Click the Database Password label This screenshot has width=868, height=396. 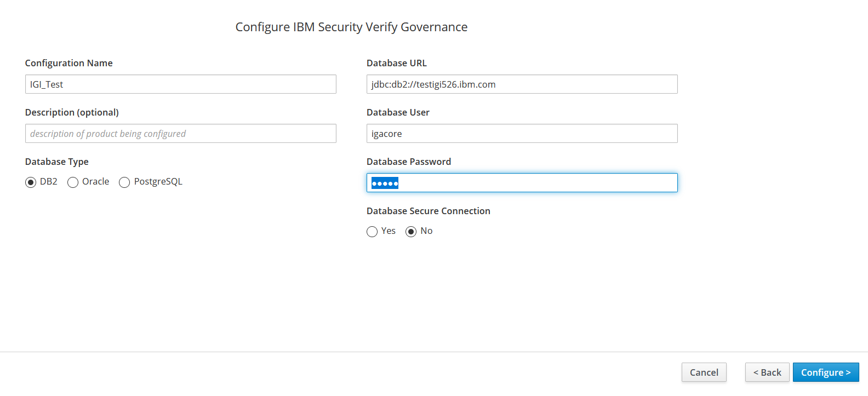click(x=408, y=162)
